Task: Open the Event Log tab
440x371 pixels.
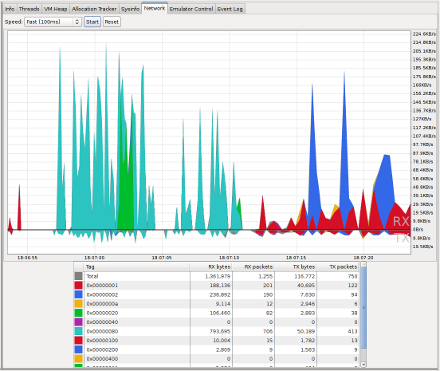Action: click(230, 9)
